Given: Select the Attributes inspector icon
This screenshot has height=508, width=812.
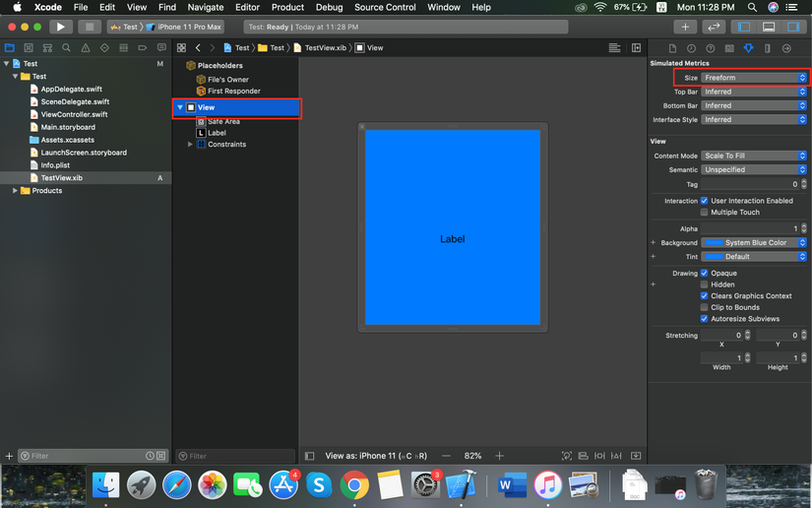Looking at the screenshot, I should tap(748, 48).
